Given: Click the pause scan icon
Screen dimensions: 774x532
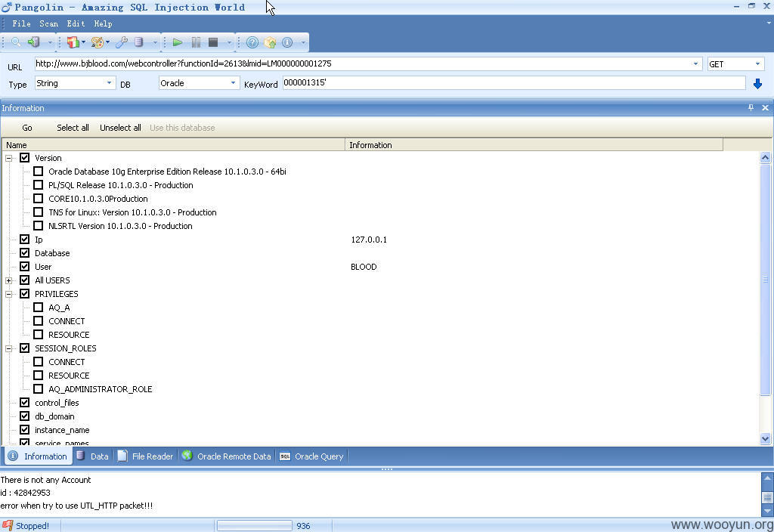Looking at the screenshot, I should click(196, 42).
